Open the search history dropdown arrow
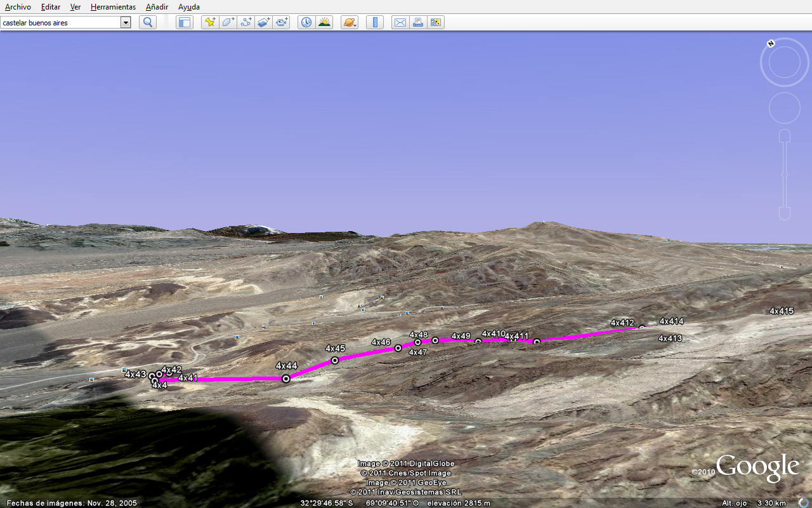The image size is (812, 508). pos(126,22)
